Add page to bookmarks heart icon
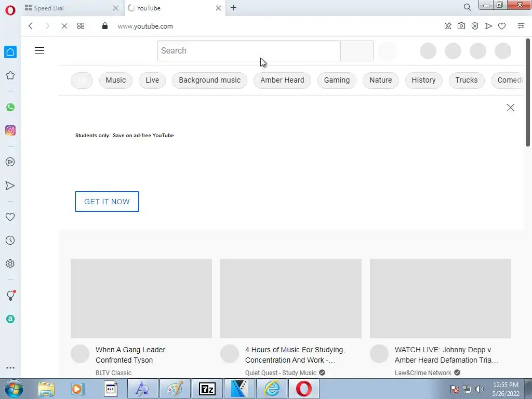532x399 pixels. (x=502, y=26)
